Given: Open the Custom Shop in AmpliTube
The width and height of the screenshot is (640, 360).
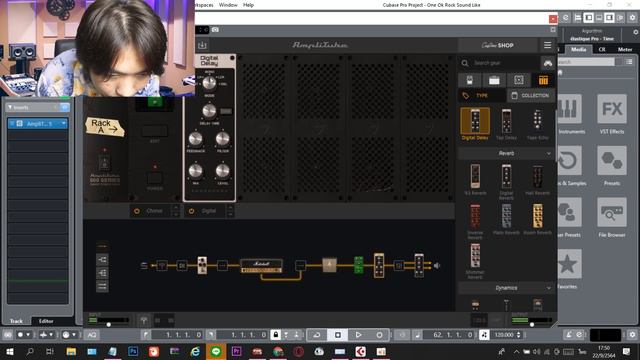Looking at the screenshot, I should point(497,45).
